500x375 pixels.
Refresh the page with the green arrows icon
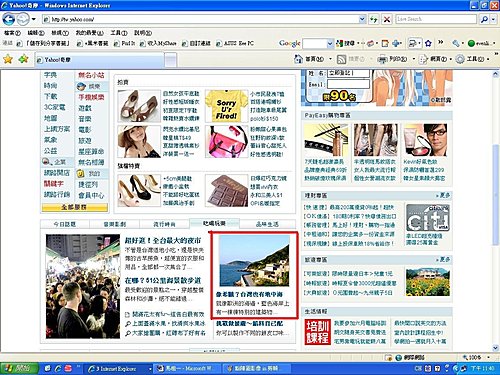pyautogui.click(x=374, y=19)
